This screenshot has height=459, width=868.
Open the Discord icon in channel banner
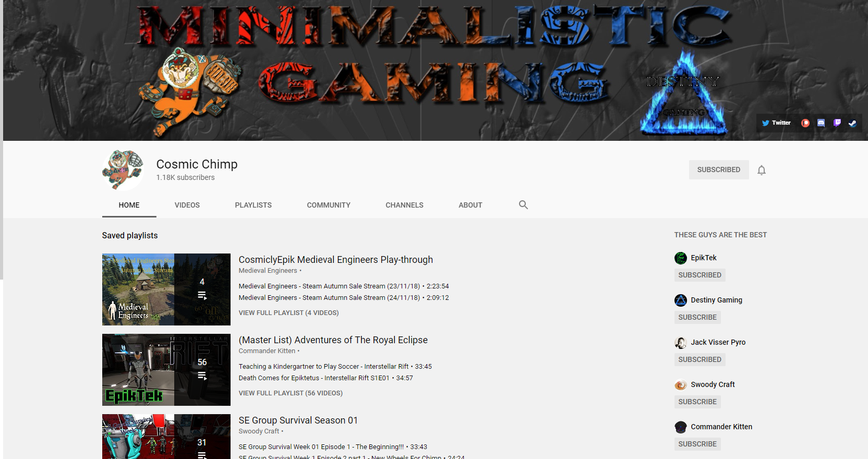pyautogui.click(x=821, y=123)
